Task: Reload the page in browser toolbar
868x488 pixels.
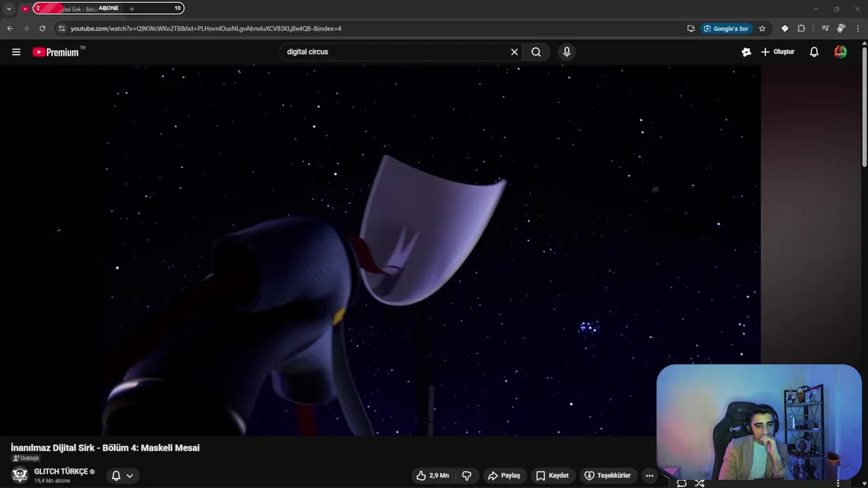Action: click(x=42, y=28)
